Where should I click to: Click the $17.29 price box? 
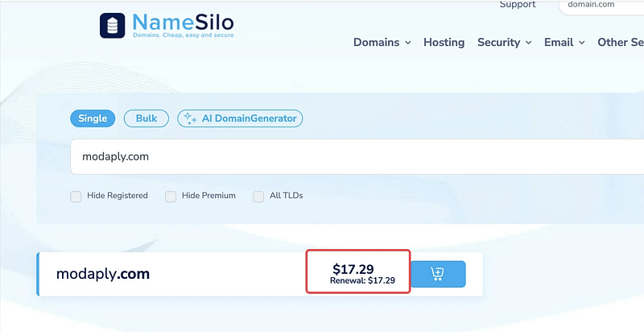[358, 273]
